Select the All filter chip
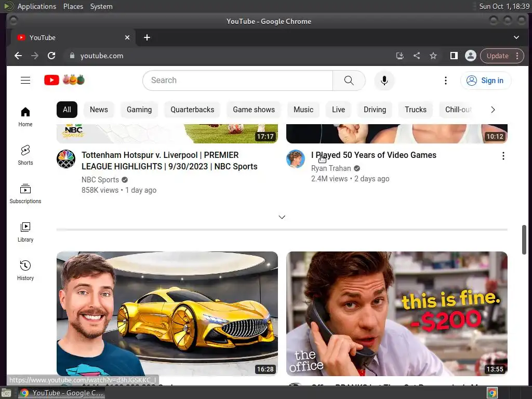 pos(67,110)
